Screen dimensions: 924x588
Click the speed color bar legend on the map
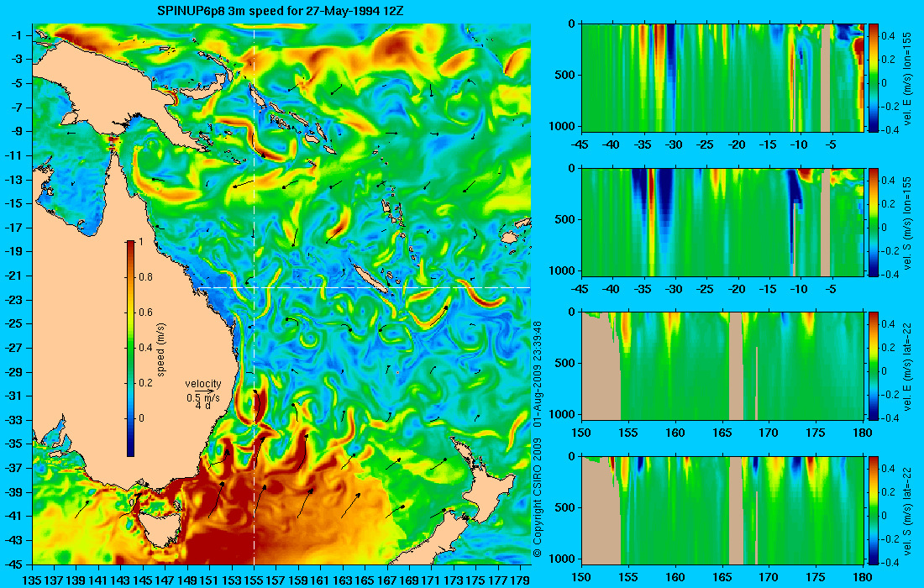click(x=130, y=349)
